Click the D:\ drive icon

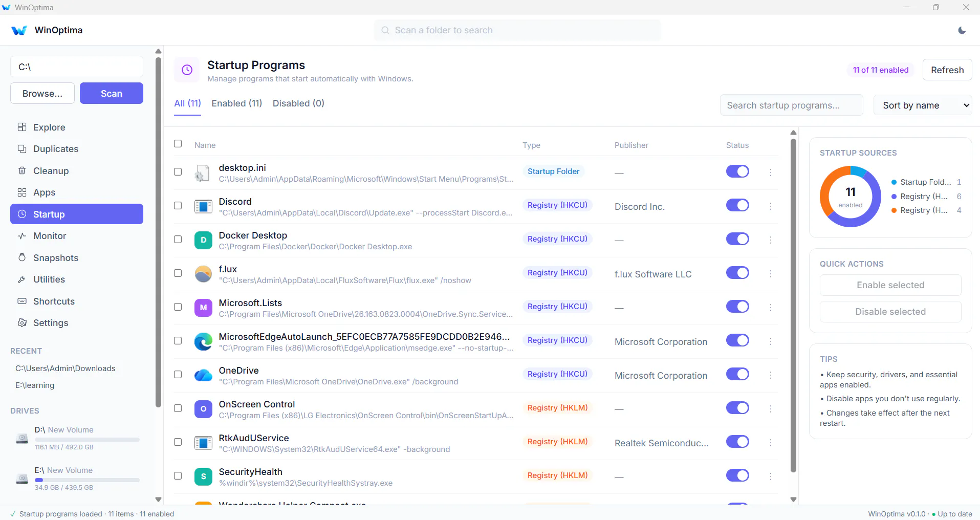pos(22,438)
